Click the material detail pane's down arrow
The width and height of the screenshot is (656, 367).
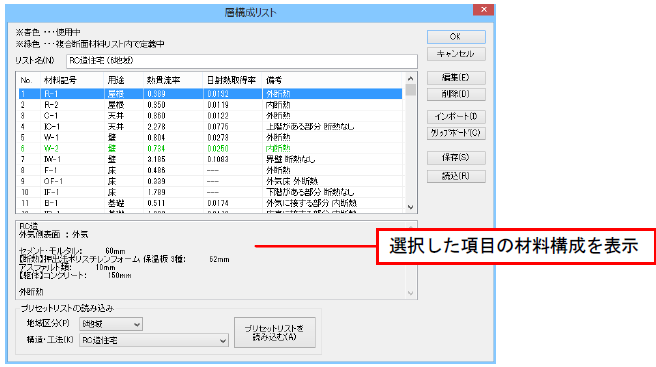pos(410,293)
